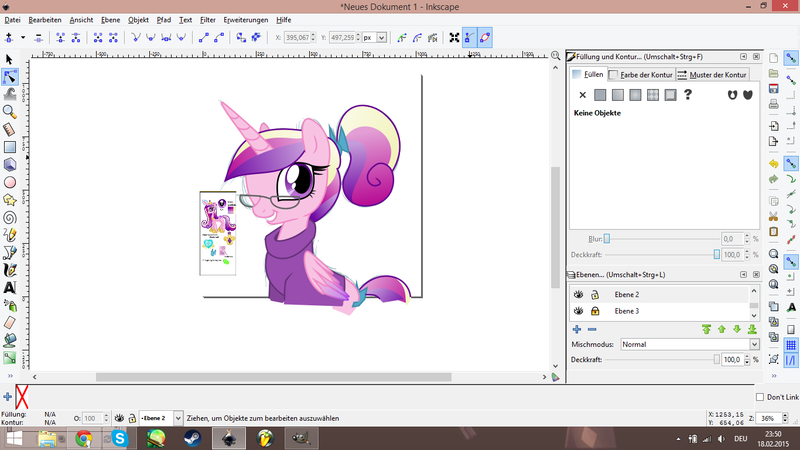Adjust the Blur slider
Image resolution: width=800 pixels, height=450 pixels.
(x=606, y=239)
